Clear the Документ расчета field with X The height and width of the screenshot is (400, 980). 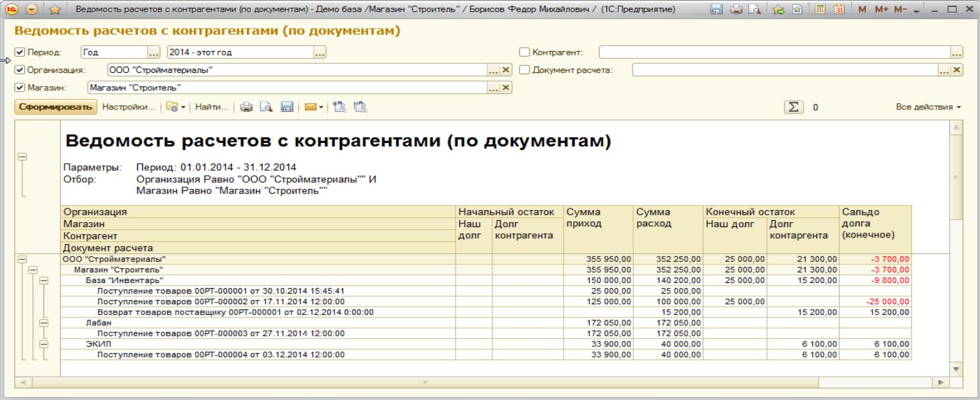click(957, 70)
